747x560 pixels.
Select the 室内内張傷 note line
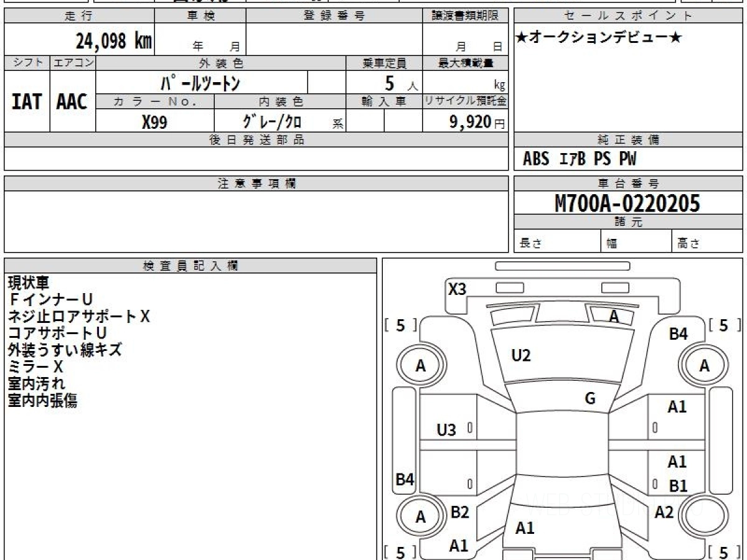click(x=42, y=401)
